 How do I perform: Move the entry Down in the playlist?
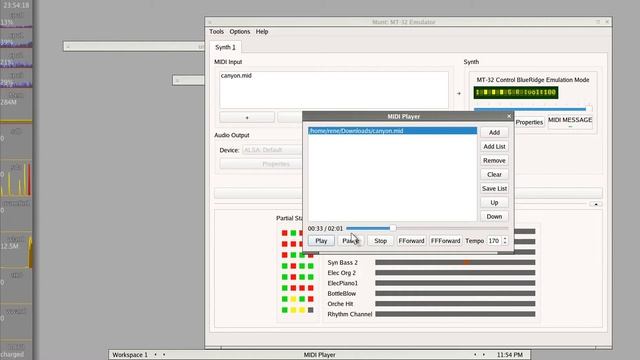[494, 216]
